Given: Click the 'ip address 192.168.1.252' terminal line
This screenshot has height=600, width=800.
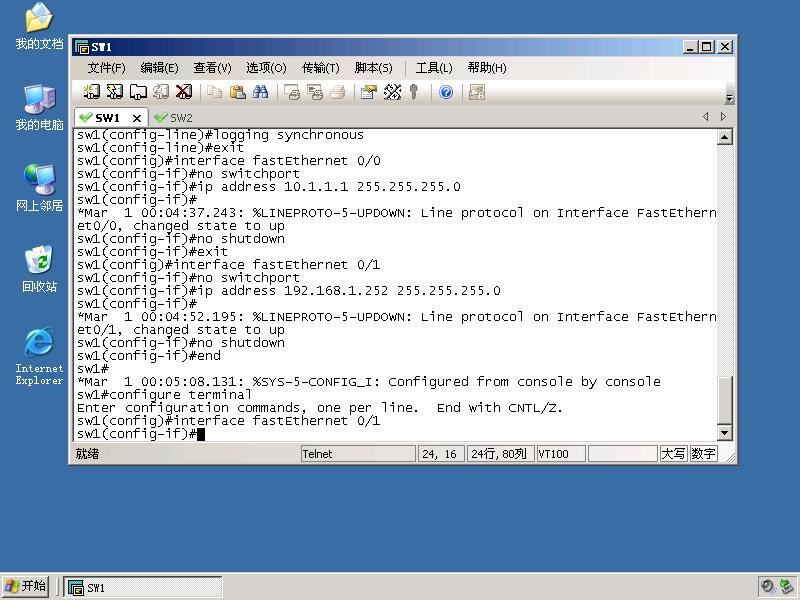Looking at the screenshot, I should coord(289,291).
